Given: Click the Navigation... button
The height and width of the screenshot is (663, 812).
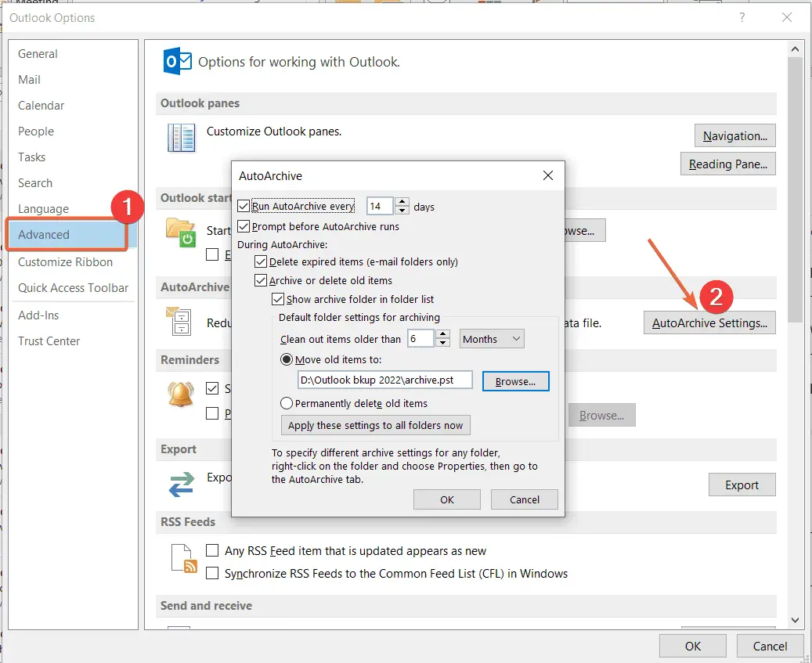Looking at the screenshot, I should 734,135.
